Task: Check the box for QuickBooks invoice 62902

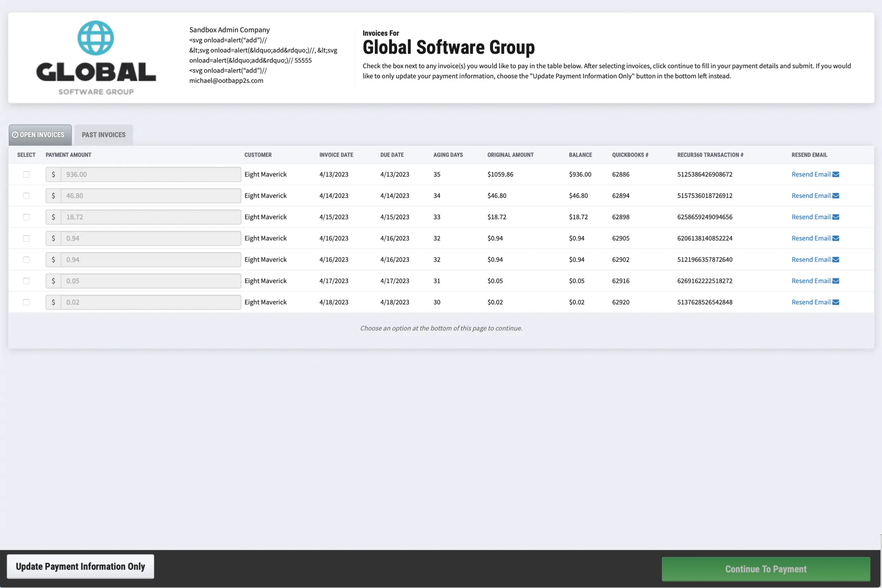Action: click(26, 260)
